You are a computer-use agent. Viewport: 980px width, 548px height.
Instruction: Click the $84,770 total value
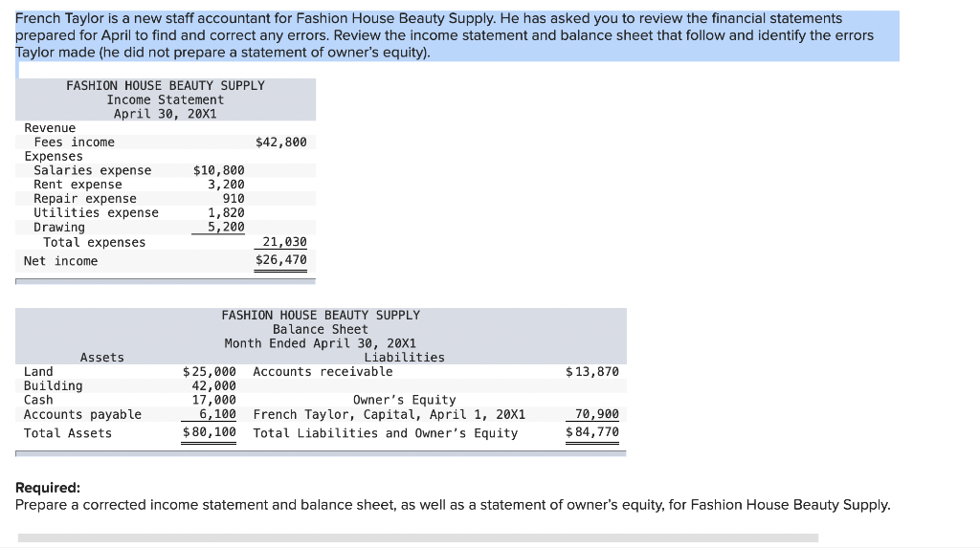pyautogui.click(x=591, y=431)
